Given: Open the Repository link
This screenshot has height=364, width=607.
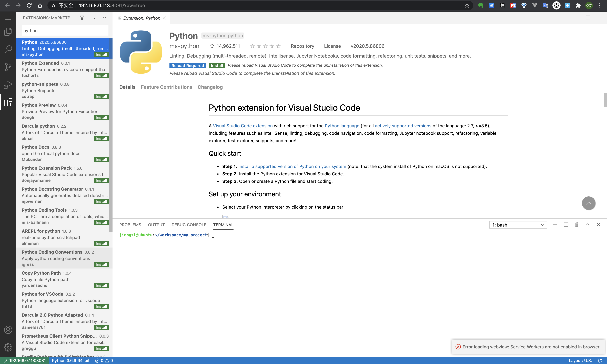Looking at the screenshot, I should click(302, 46).
